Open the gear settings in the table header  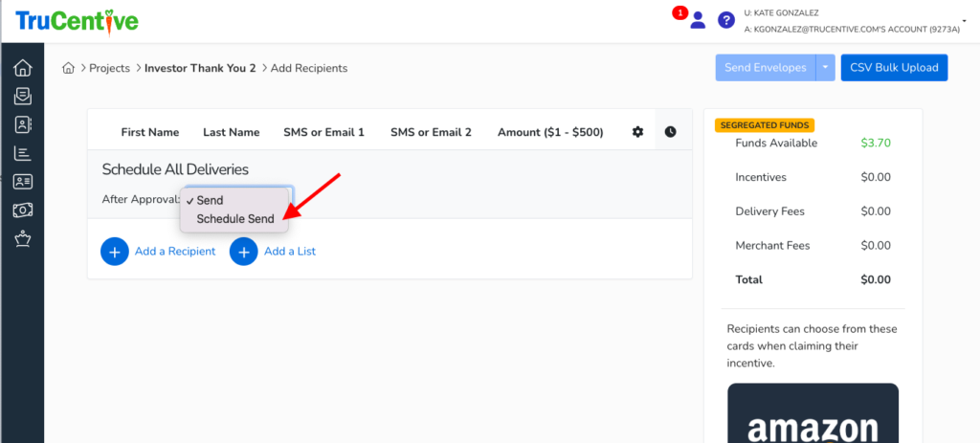click(x=638, y=132)
